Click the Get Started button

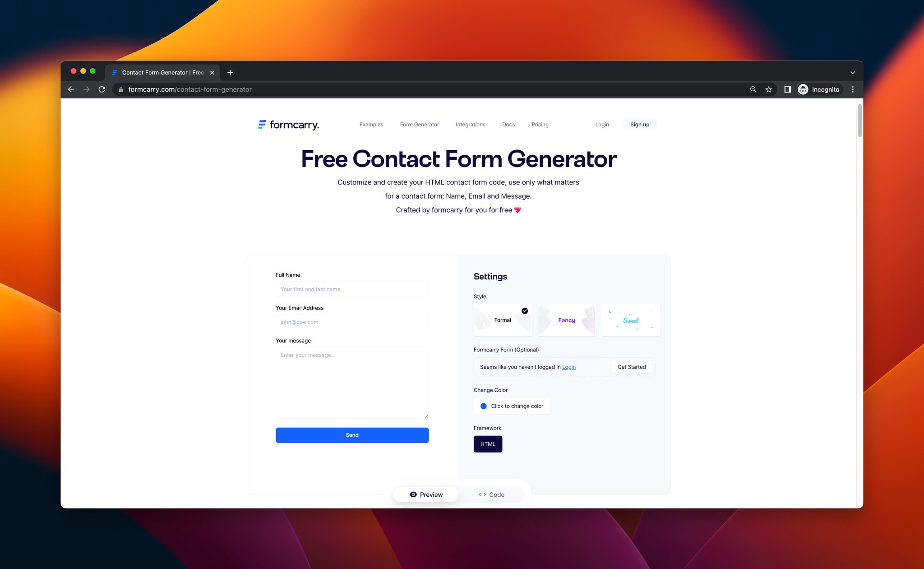point(632,366)
